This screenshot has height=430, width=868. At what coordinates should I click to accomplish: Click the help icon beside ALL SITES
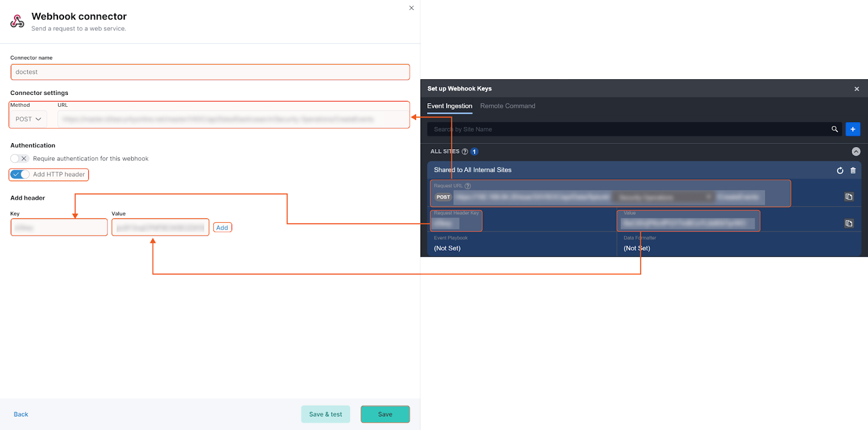pyautogui.click(x=464, y=152)
